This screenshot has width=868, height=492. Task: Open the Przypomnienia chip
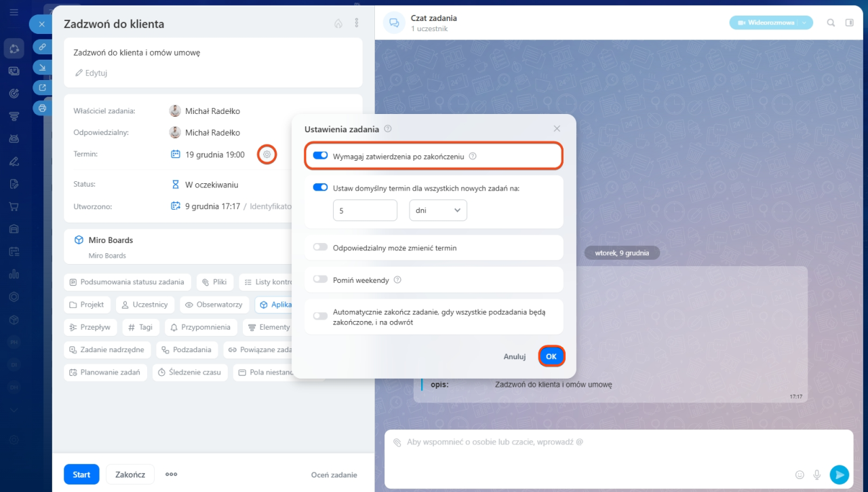[x=200, y=327]
